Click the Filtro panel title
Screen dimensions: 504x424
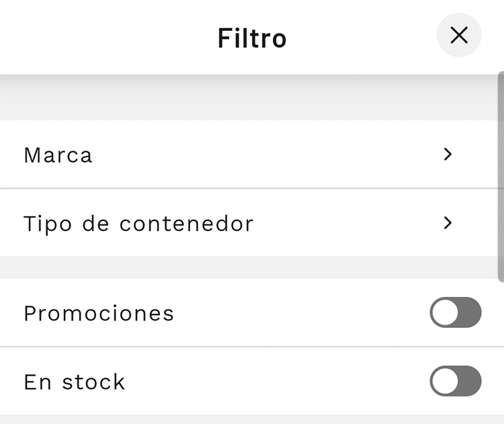(252, 38)
